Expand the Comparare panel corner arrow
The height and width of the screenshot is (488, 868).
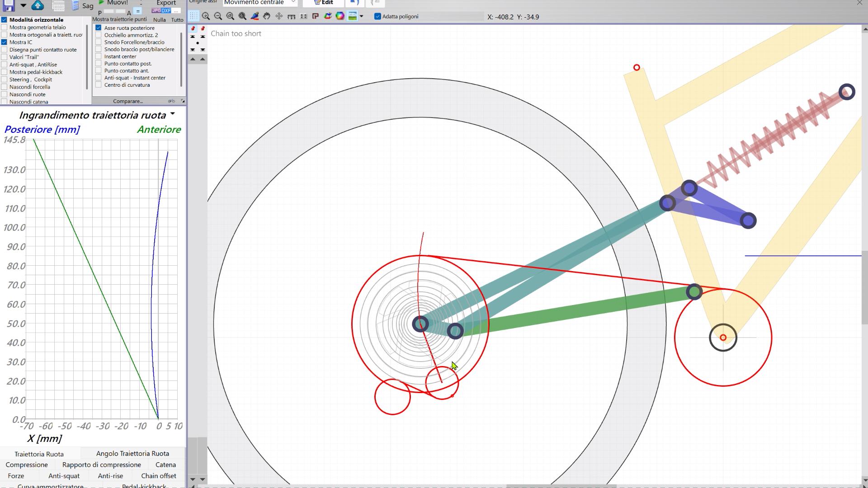(183, 101)
